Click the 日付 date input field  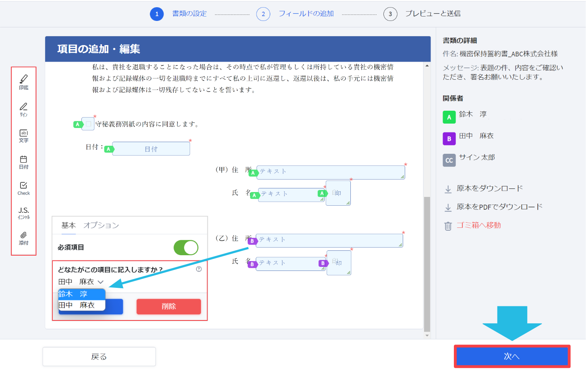pos(151,148)
